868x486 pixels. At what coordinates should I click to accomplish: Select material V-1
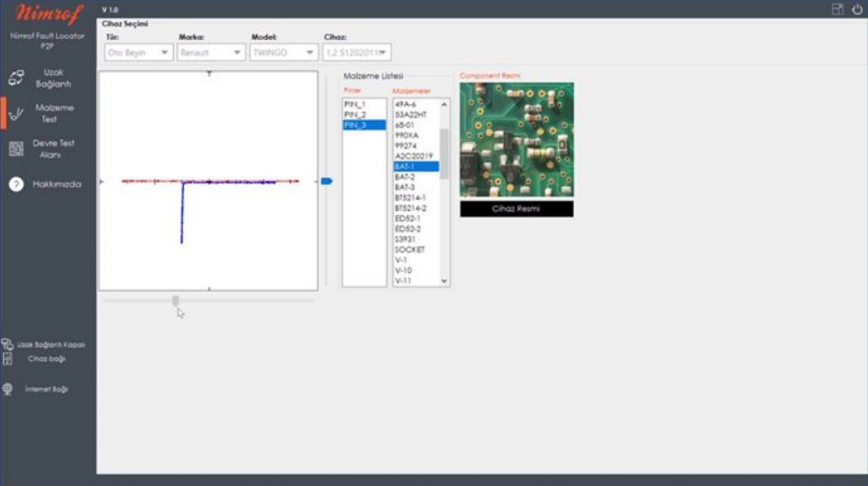tap(416, 260)
